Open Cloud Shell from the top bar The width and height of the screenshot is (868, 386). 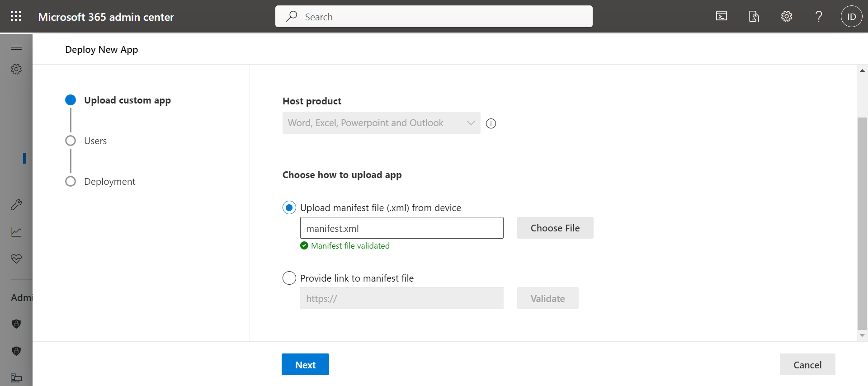click(x=722, y=17)
